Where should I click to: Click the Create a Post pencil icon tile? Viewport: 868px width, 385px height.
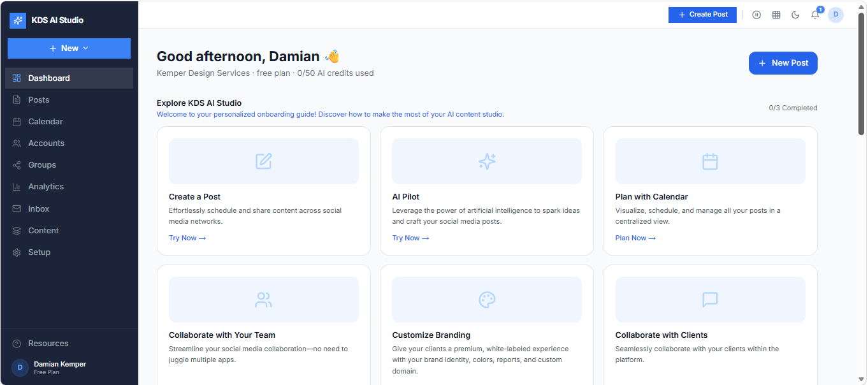point(264,161)
